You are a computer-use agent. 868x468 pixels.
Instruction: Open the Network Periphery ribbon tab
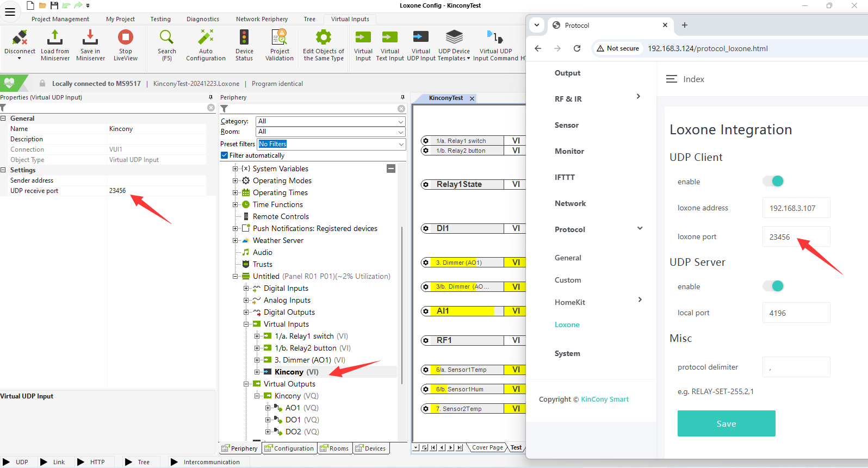coord(262,19)
